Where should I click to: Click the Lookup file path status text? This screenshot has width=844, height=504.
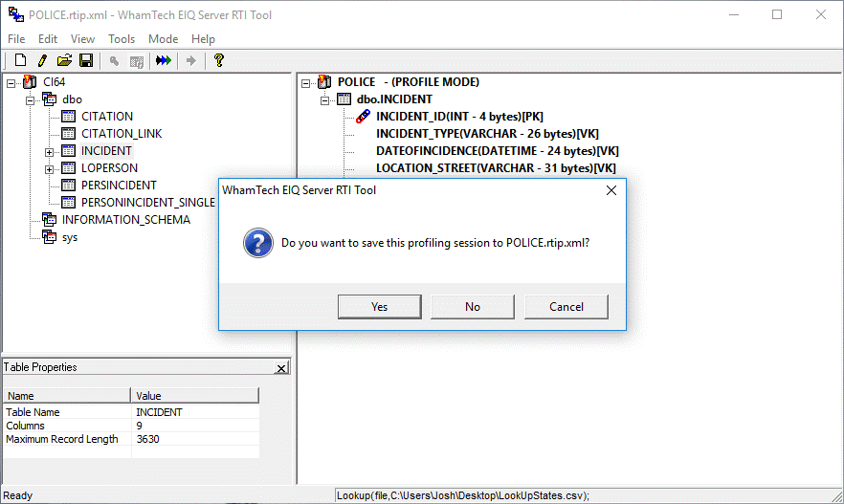[x=463, y=495]
